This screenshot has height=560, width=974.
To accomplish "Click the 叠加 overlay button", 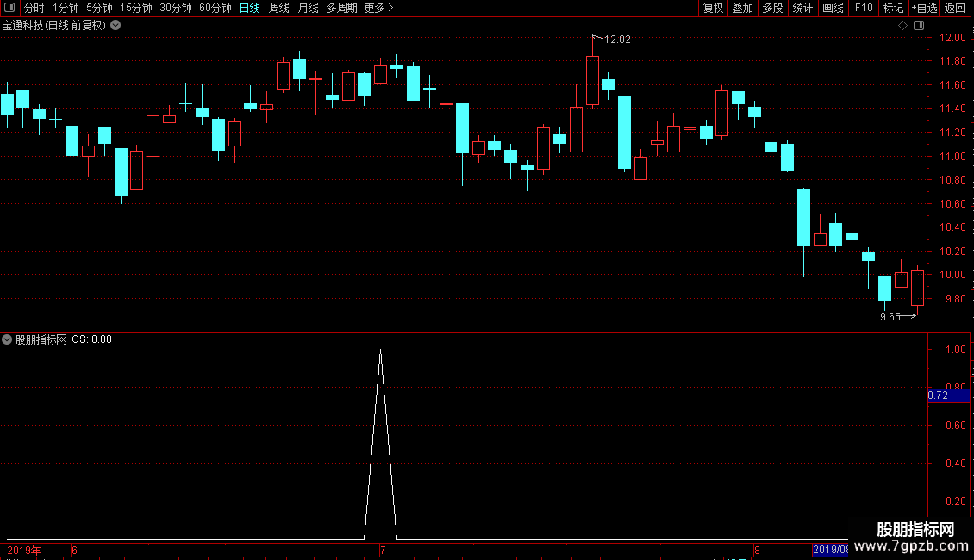I will tap(742, 8).
